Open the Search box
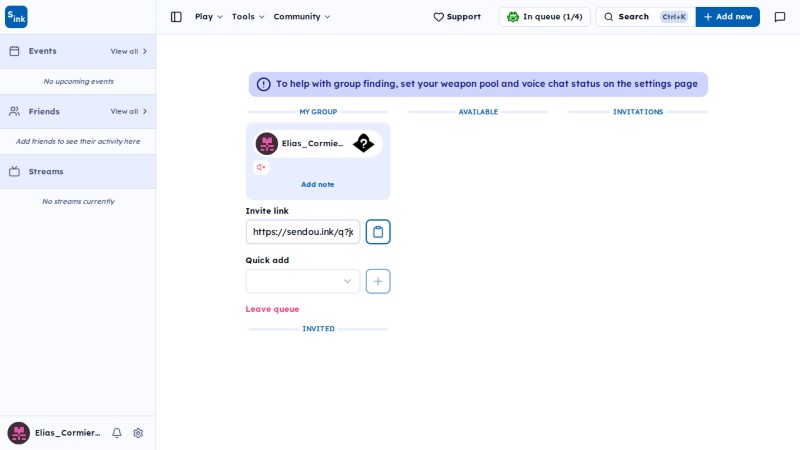 (x=645, y=17)
